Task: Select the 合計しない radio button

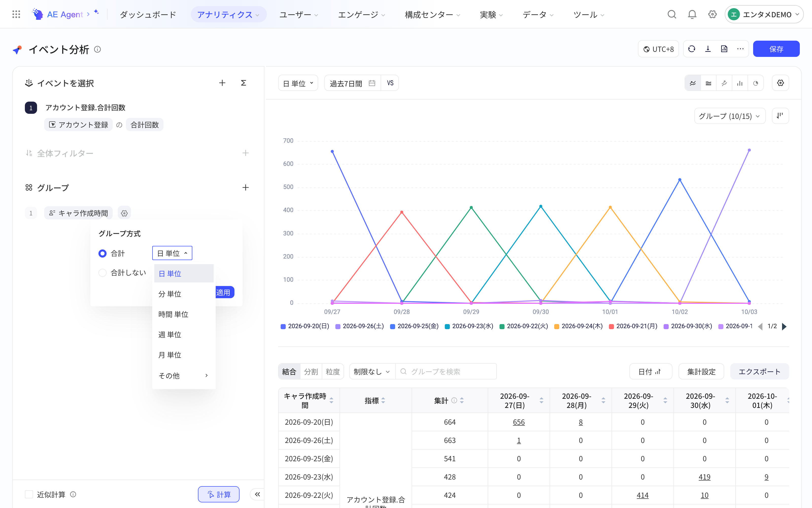Action: coord(102,273)
